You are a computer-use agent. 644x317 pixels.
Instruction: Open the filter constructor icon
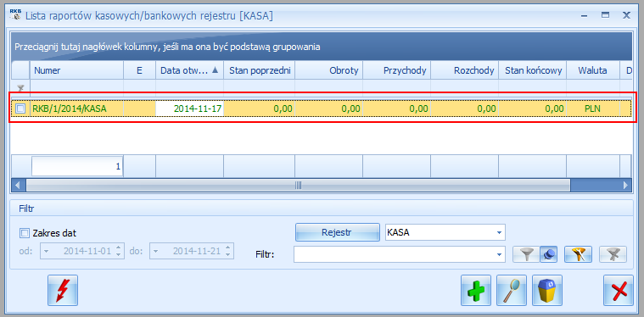click(578, 254)
